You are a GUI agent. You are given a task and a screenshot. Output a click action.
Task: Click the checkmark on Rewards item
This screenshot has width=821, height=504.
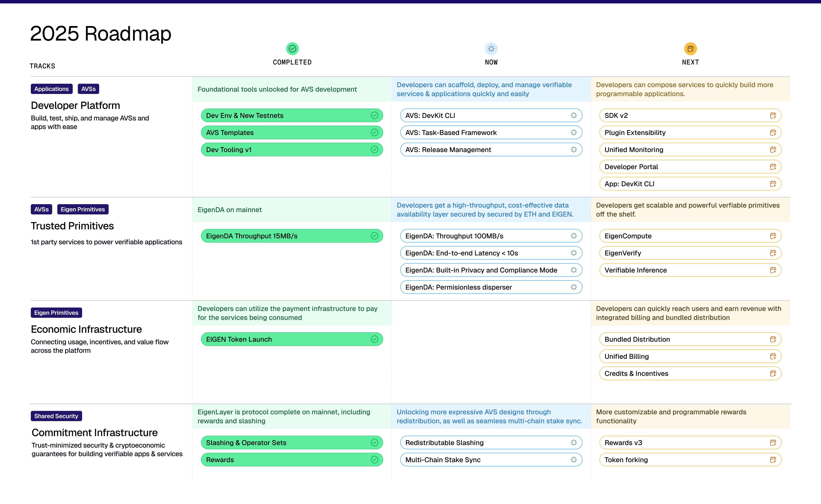click(x=374, y=460)
